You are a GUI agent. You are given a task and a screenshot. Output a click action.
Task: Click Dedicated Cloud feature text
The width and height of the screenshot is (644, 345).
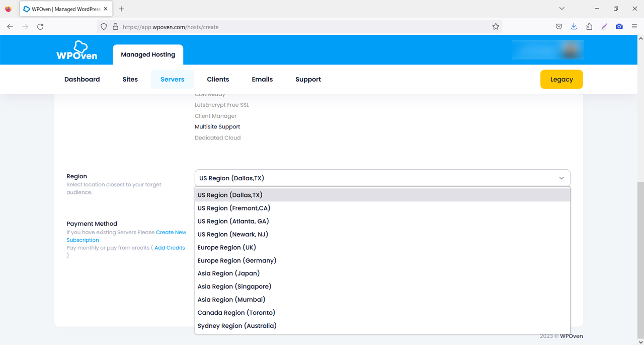[217, 138]
